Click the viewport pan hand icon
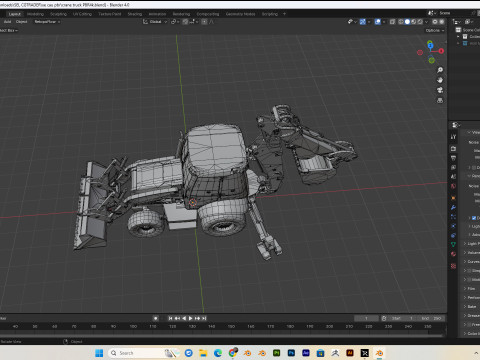Image resolution: width=480 pixels, height=360 pixels. click(x=440, y=80)
